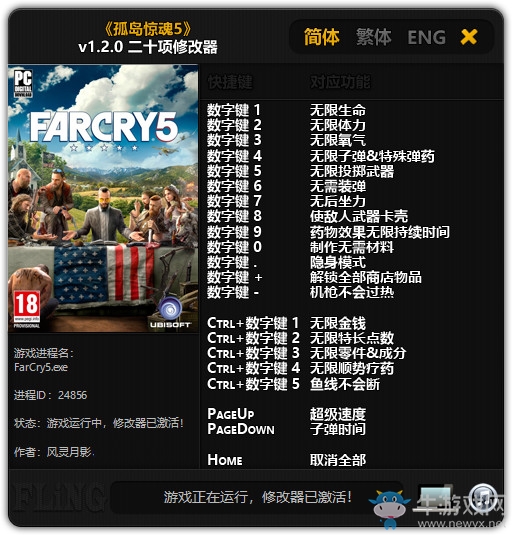Screen dimensions: 512x535
Task: Toggle 无限生命 cheat option
Action: (x=338, y=110)
